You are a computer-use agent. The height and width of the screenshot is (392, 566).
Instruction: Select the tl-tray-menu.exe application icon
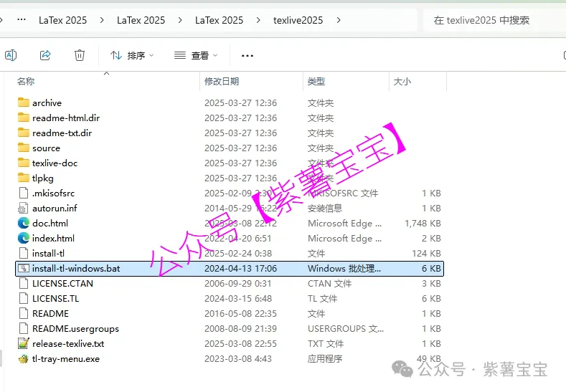pos(24,358)
